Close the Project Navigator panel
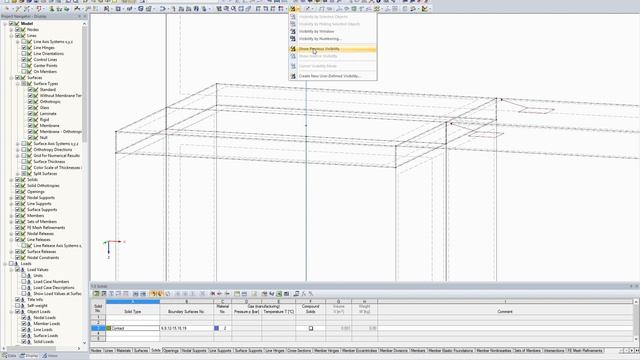The width and height of the screenshot is (640, 360). tap(85, 16)
